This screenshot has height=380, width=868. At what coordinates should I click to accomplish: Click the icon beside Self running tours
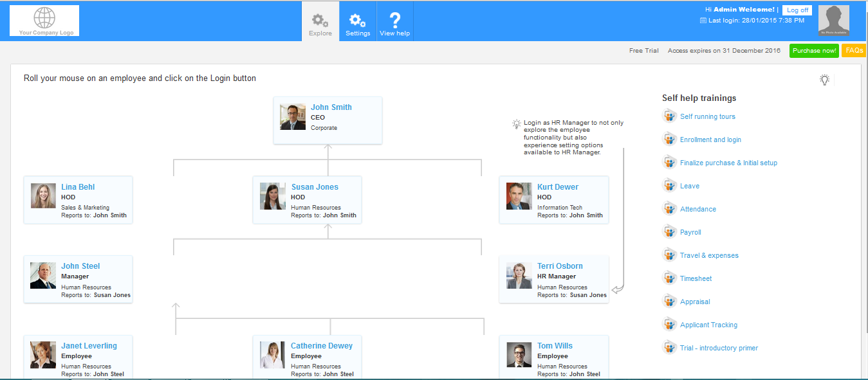pos(669,116)
